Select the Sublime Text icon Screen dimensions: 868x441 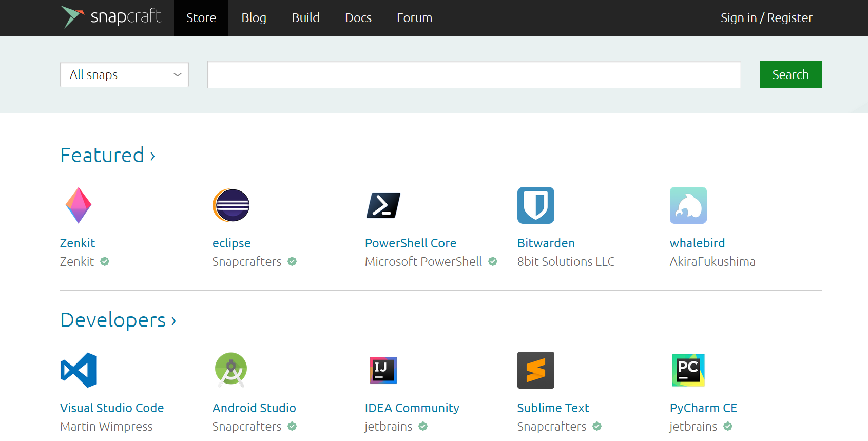(x=535, y=370)
